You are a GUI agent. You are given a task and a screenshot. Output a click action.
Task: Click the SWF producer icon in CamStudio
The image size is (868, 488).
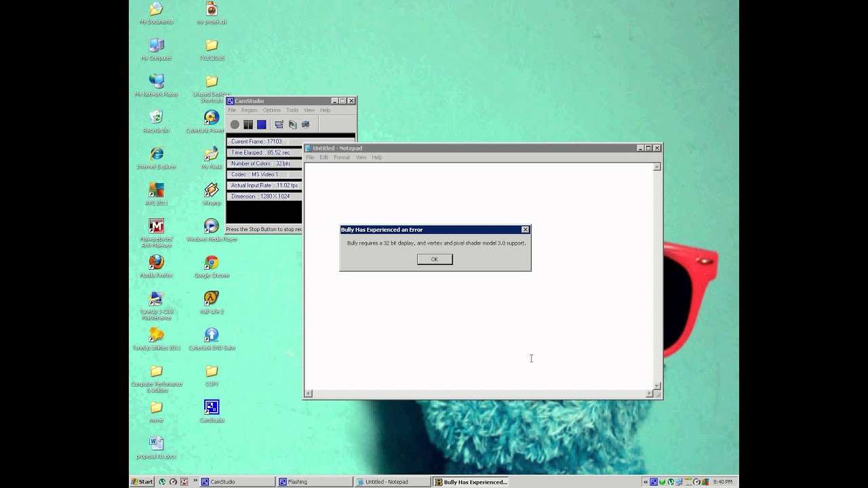[x=306, y=125]
